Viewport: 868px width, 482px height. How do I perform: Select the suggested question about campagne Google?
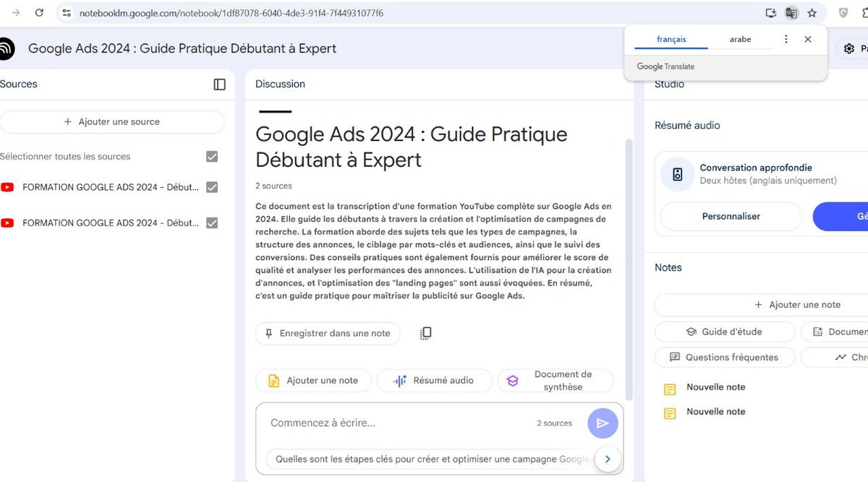point(432,459)
